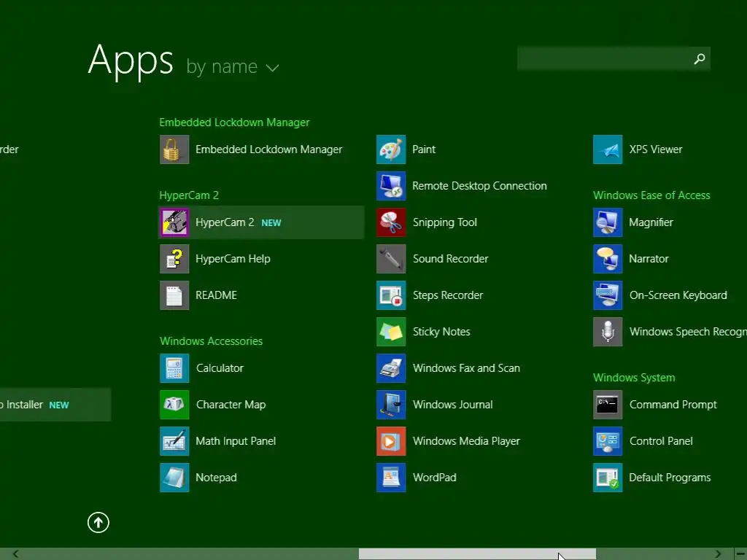The height and width of the screenshot is (560, 747).
Task: Click the 'Narrator' label
Action: pos(649,259)
